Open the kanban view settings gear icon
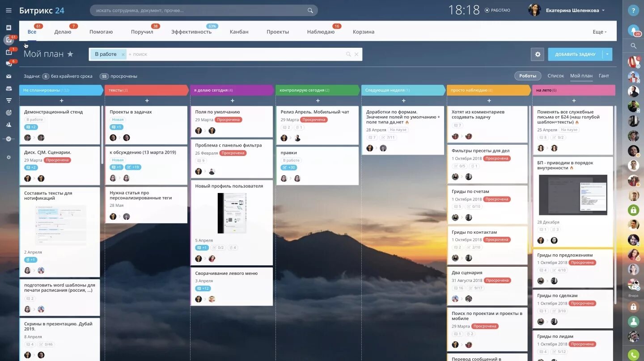Viewport: 644px width, 361px height. coord(538,54)
